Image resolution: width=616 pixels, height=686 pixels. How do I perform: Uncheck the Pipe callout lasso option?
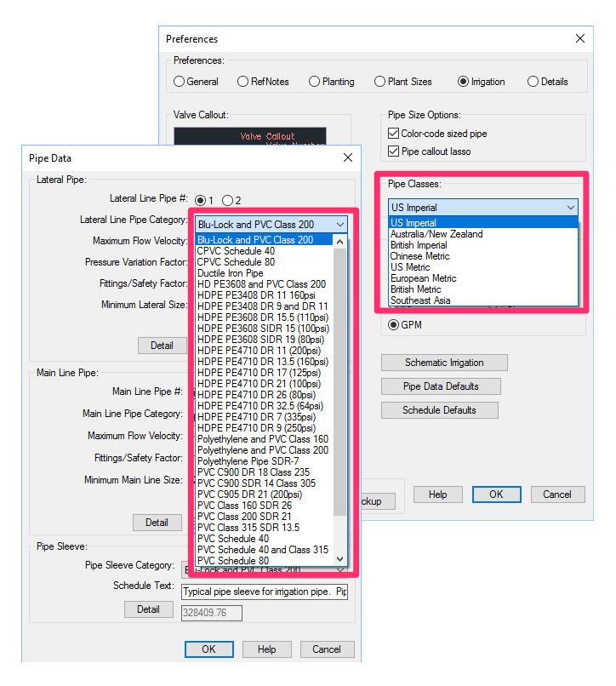click(393, 151)
